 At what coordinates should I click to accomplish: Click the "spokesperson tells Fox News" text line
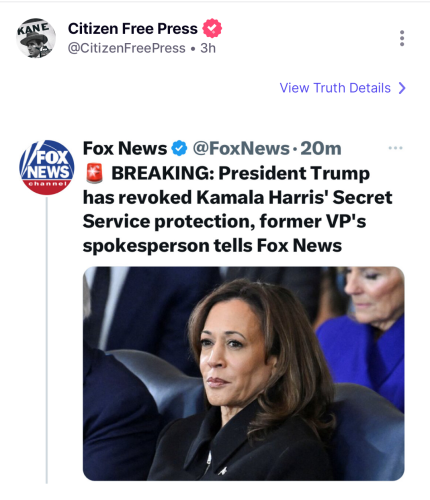[x=212, y=246]
